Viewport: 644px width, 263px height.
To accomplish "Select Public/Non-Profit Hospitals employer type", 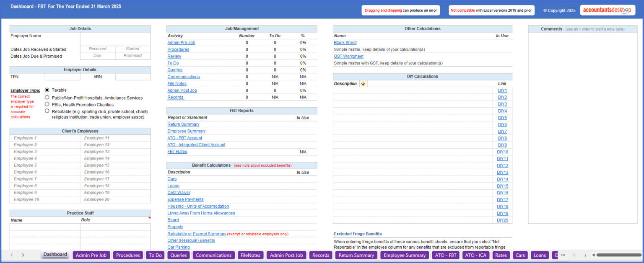I will pos(47,98).
